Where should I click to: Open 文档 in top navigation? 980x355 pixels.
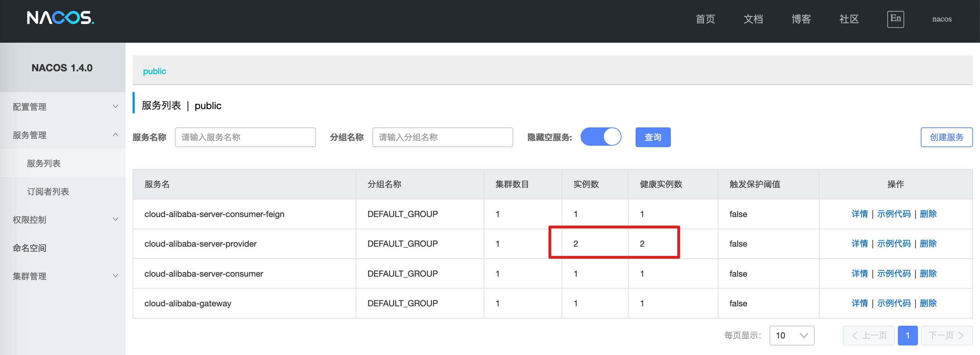coord(753,19)
